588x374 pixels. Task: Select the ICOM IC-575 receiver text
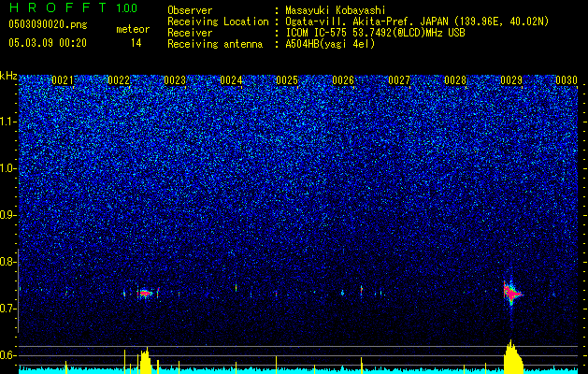click(x=375, y=33)
